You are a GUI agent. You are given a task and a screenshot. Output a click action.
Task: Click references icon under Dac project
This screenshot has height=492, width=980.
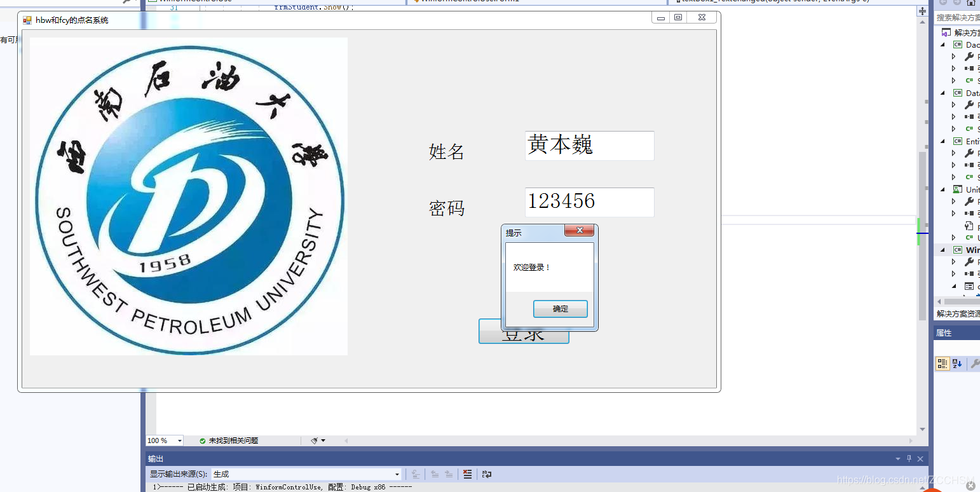point(969,69)
